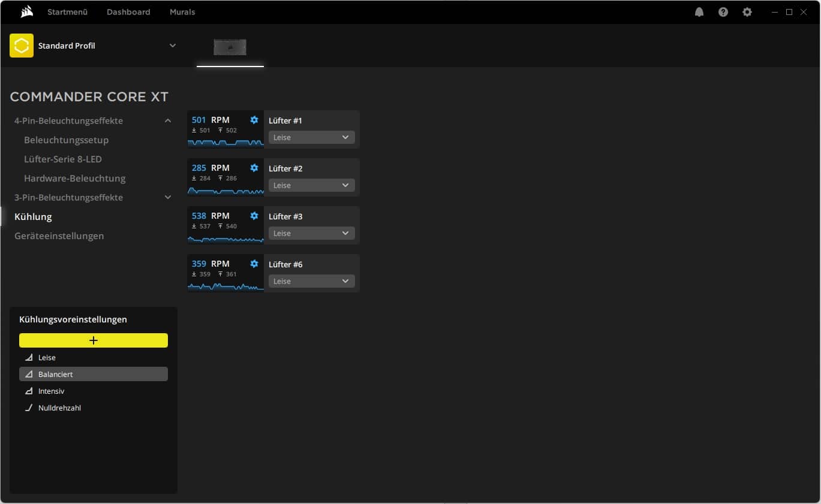Expand the Standard Profil selector chevron

click(x=173, y=46)
